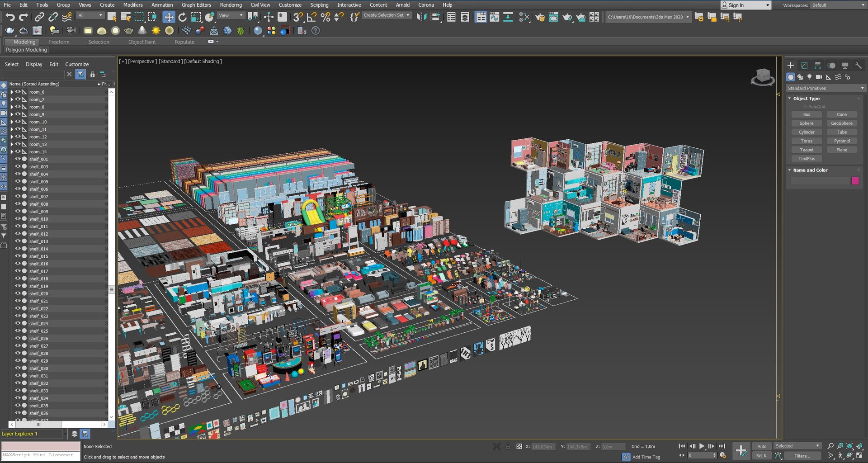Click the X coordinate field in status bar
Image resolution: width=868 pixels, height=463 pixels.
(542, 447)
